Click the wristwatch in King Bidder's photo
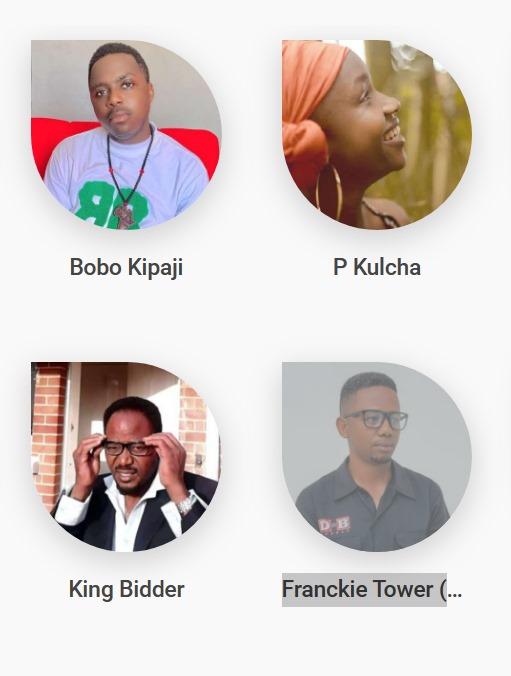This screenshot has width=511, height=676. [x=187, y=503]
